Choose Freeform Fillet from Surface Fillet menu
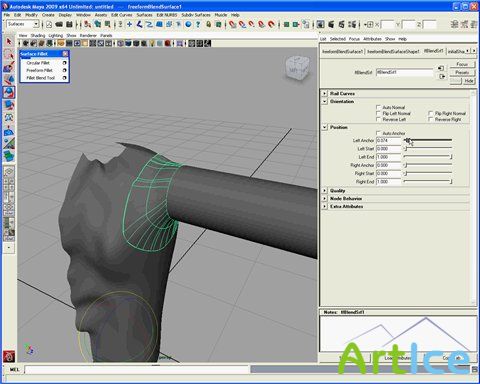 tap(39, 70)
